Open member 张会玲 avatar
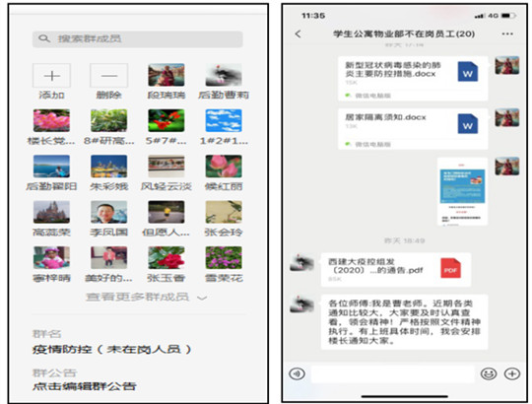The image size is (532, 404). coord(224,212)
